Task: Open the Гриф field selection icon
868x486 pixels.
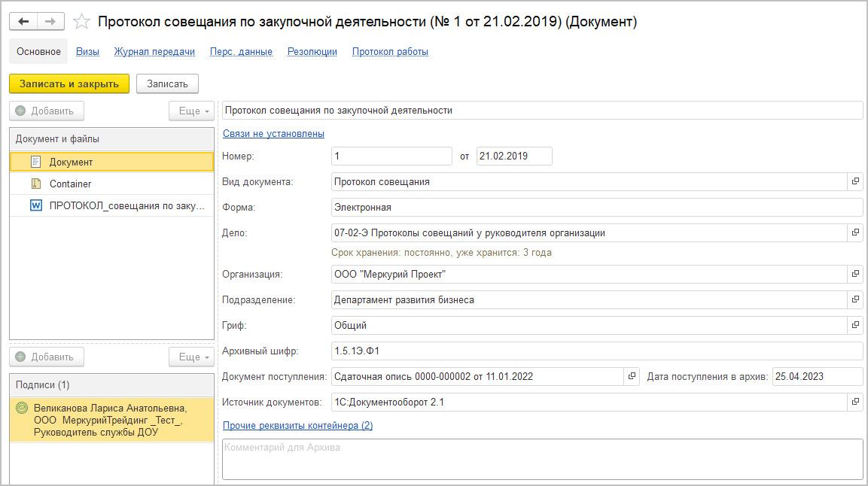Action: coord(855,326)
